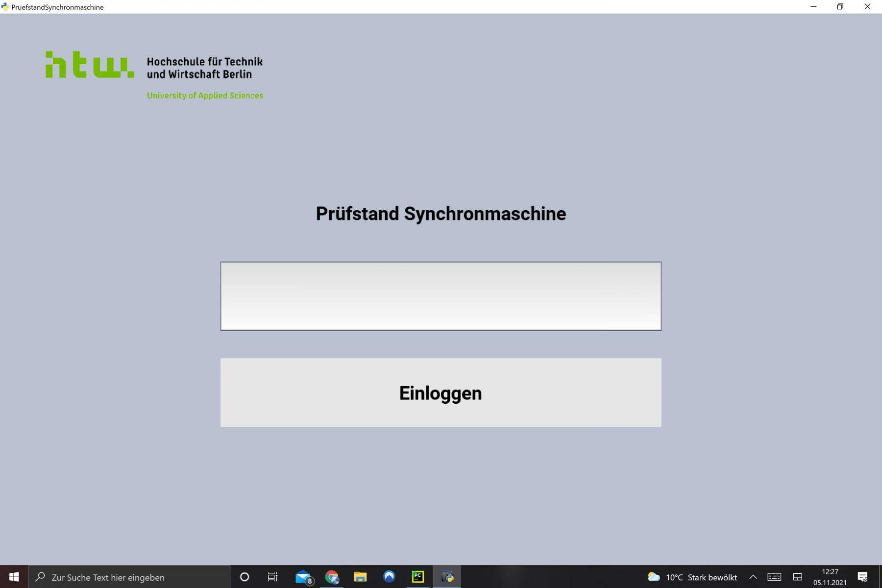Click the HTW logo image
The width and height of the screenshot is (882, 588).
click(x=154, y=75)
